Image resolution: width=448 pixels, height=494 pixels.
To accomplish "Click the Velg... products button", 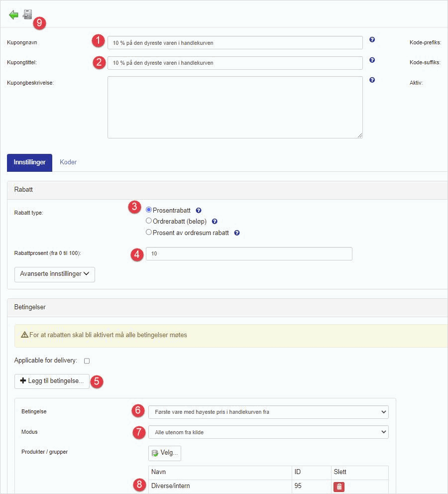I will point(165,453).
